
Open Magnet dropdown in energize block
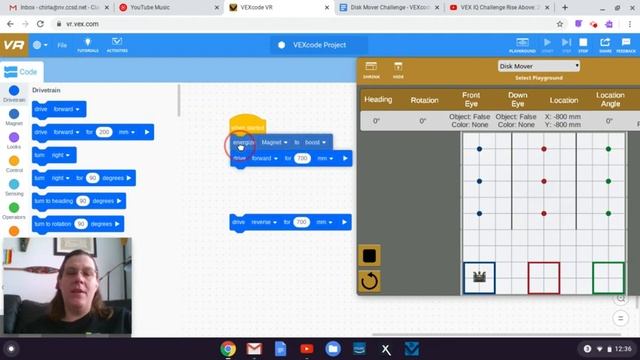pyautogui.click(x=274, y=142)
